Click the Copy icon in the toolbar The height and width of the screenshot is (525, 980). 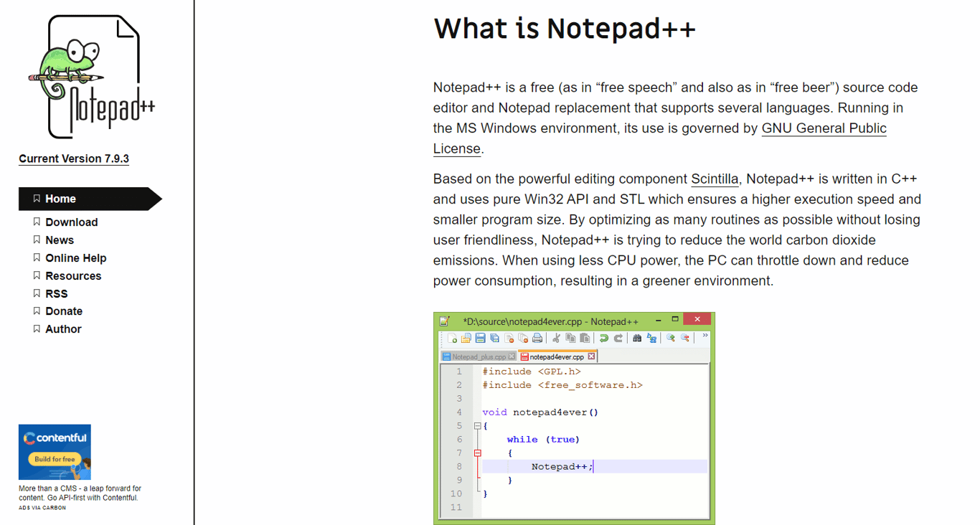coord(571,338)
